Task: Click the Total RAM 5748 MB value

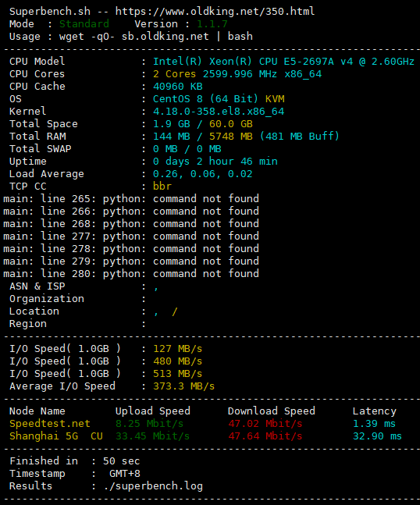Action: (x=230, y=137)
